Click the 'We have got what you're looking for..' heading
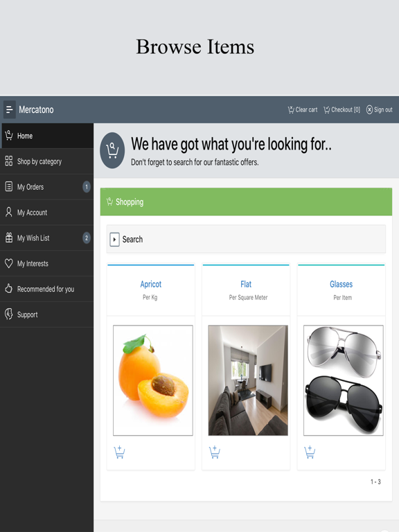Image resolution: width=399 pixels, height=532 pixels. pyautogui.click(x=231, y=144)
